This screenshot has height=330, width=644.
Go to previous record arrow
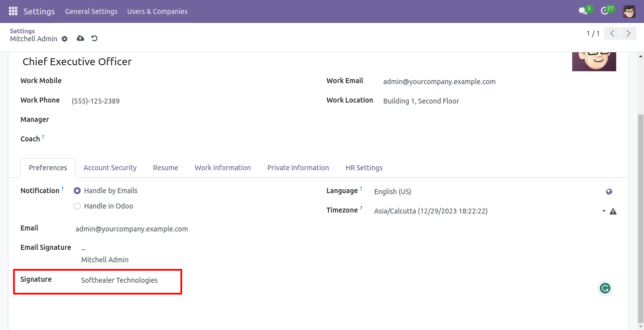612,33
